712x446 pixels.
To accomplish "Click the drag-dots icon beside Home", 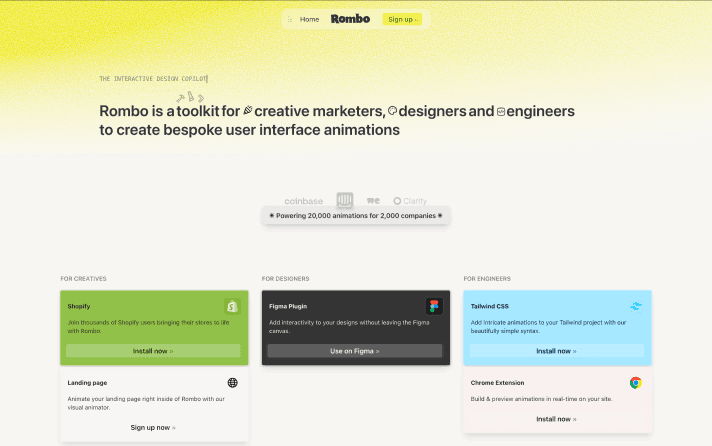I will click(290, 20).
